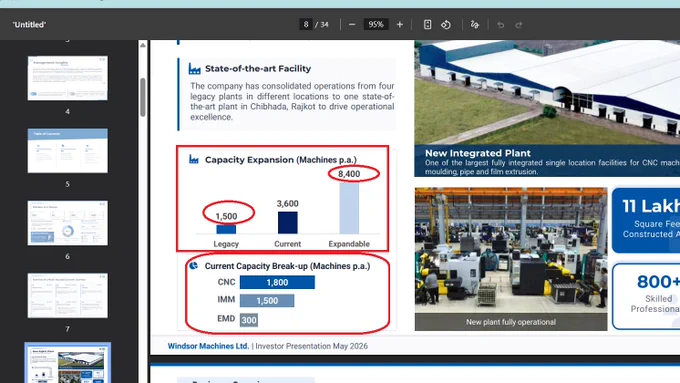Open page 4 thumbnail
680x383 pixels.
click(68, 78)
